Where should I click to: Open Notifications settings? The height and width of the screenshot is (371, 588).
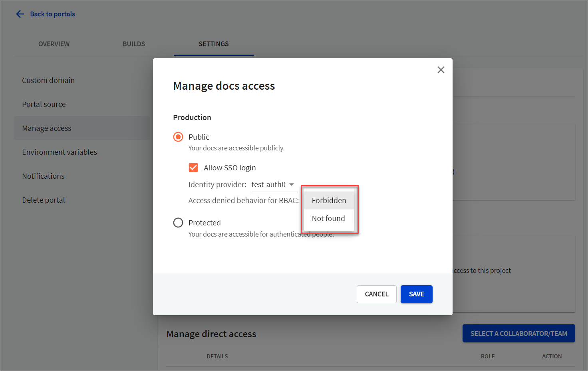coord(82,176)
